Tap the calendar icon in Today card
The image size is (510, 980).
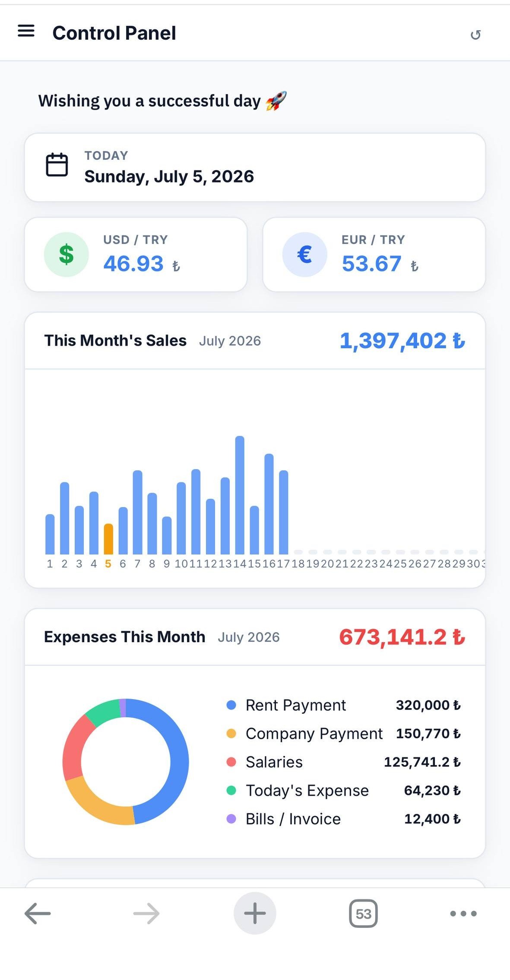pyautogui.click(x=57, y=164)
